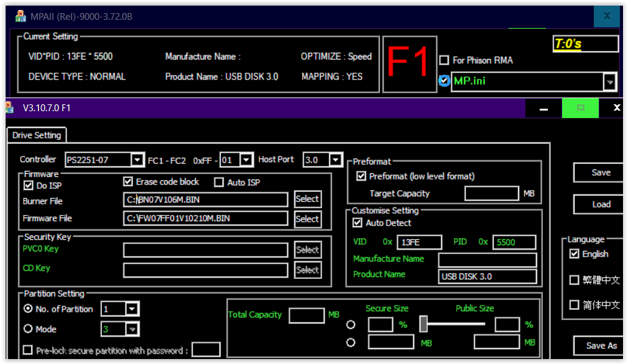Viewport: 628px width, 364px height.
Task: Click the Secure Size MB field
Action: (x=391, y=342)
